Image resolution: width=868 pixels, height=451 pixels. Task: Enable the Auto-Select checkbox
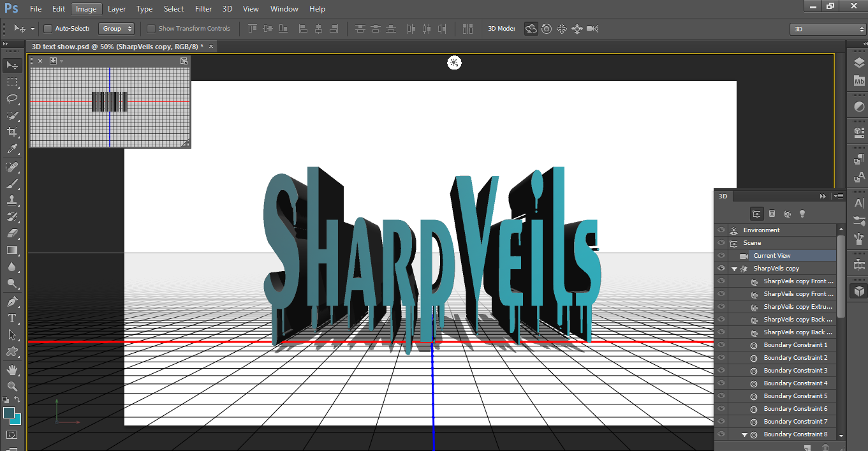(48, 29)
